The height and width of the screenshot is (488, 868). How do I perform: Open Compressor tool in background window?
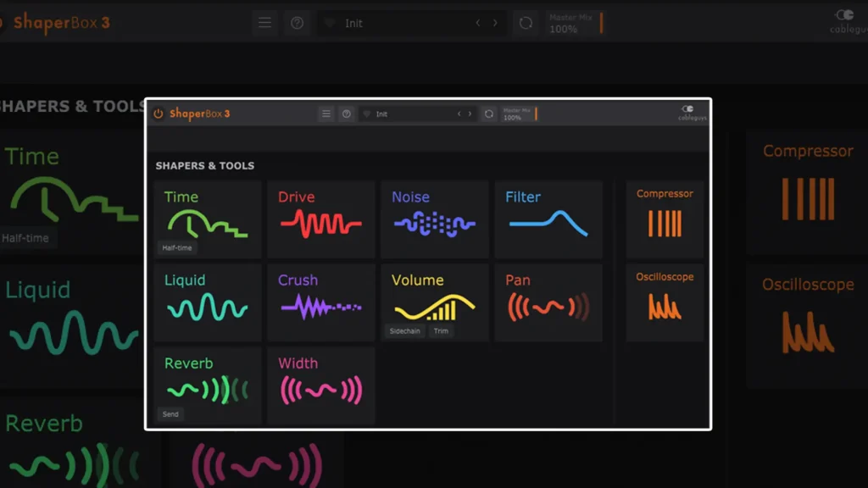click(x=807, y=192)
